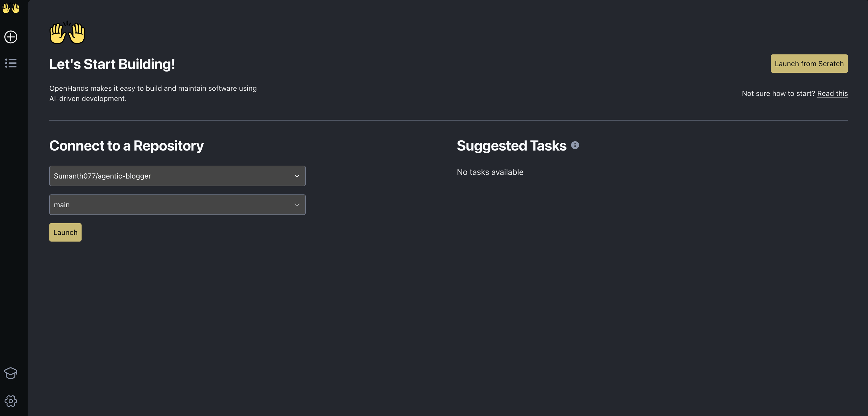Click the info icon next to Suggested Tasks
This screenshot has width=868, height=416.
[x=575, y=145]
